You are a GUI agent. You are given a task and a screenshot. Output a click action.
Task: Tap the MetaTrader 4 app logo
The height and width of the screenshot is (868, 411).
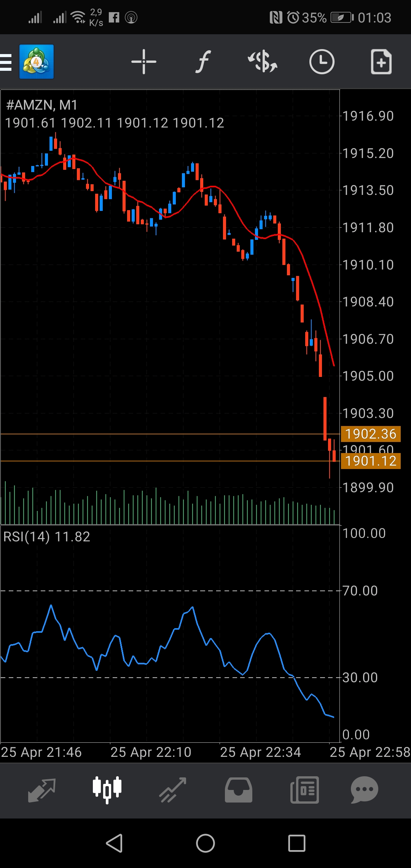37,62
